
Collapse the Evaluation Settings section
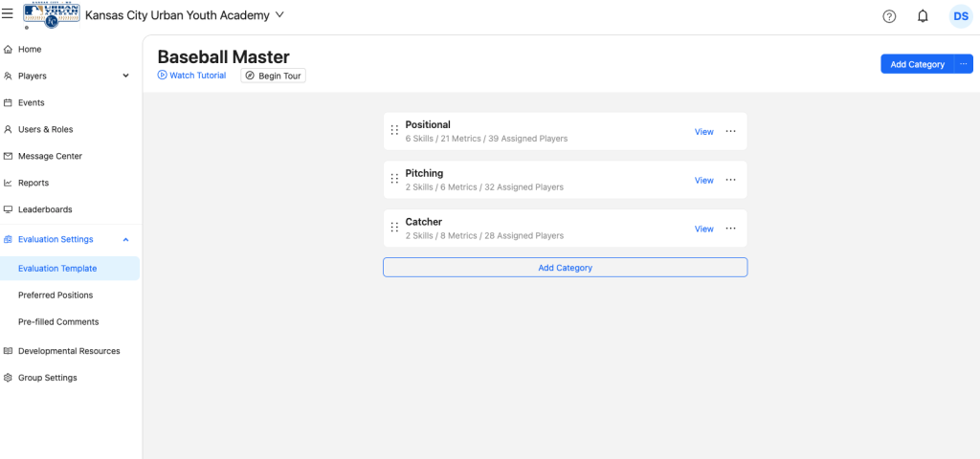(x=125, y=240)
